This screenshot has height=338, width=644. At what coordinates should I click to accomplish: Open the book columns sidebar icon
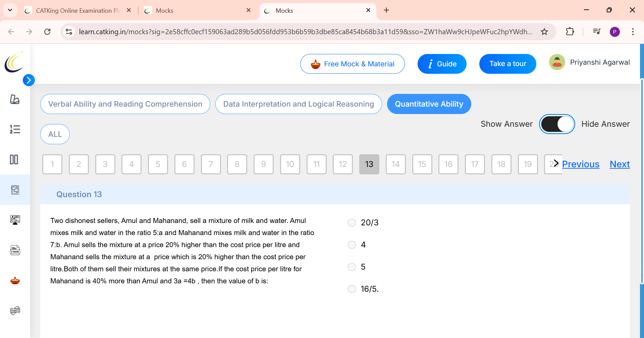tap(14, 159)
